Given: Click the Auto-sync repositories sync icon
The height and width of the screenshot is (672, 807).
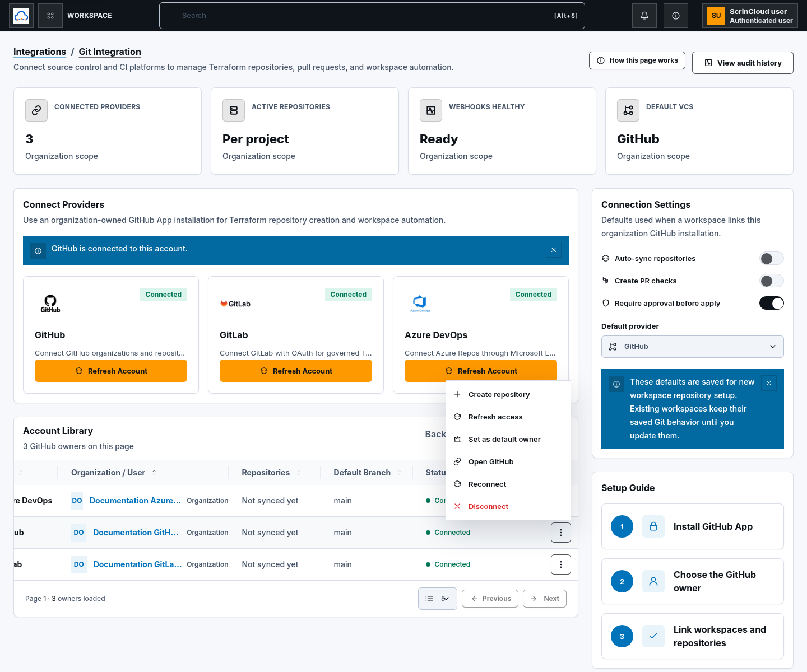Looking at the screenshot, I should [x=606, y=258].
